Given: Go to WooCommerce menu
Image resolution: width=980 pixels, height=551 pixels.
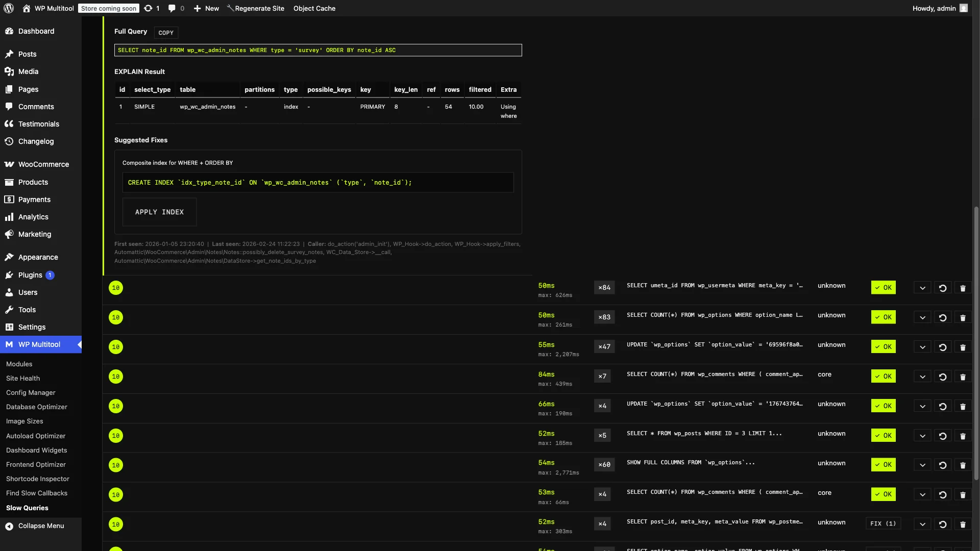Looking at the screenshot, I should point(41,164).
